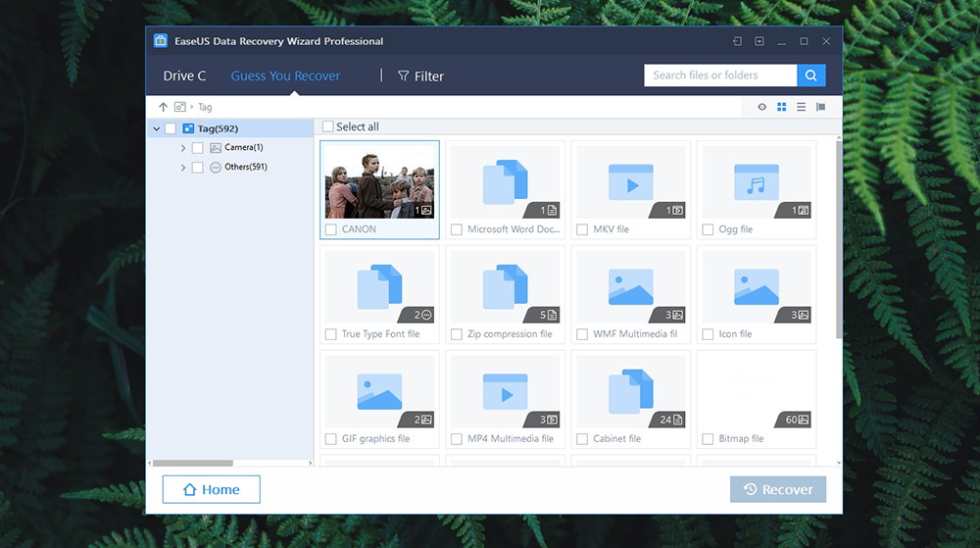Switch to large icons grid view
The height and width of the screenshot is (548, 980).
781,107
